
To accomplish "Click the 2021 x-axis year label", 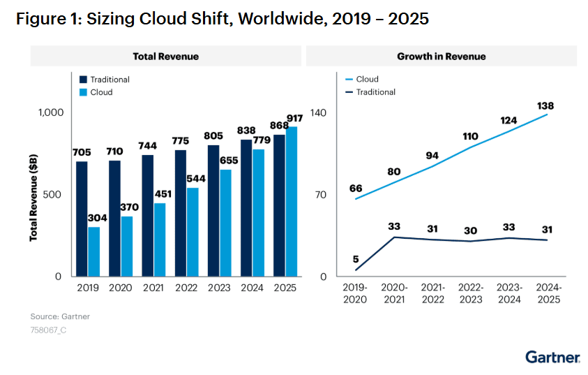I will pos(153,288).
